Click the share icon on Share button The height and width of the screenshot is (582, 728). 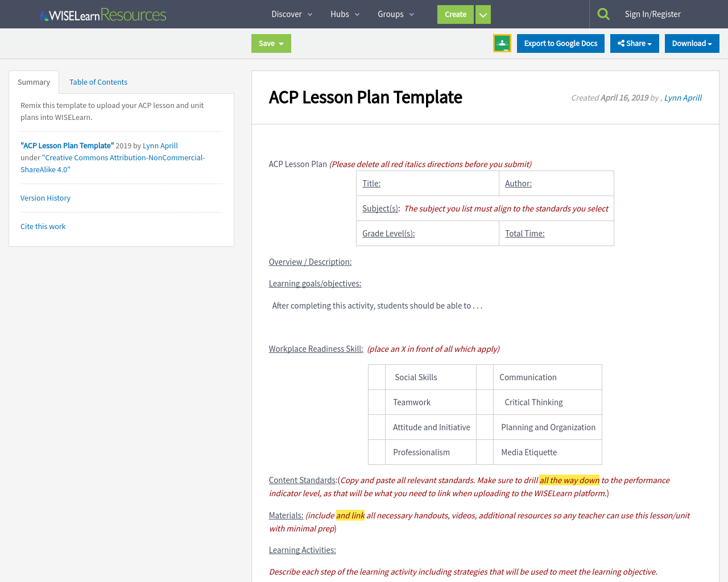[623, 43]
